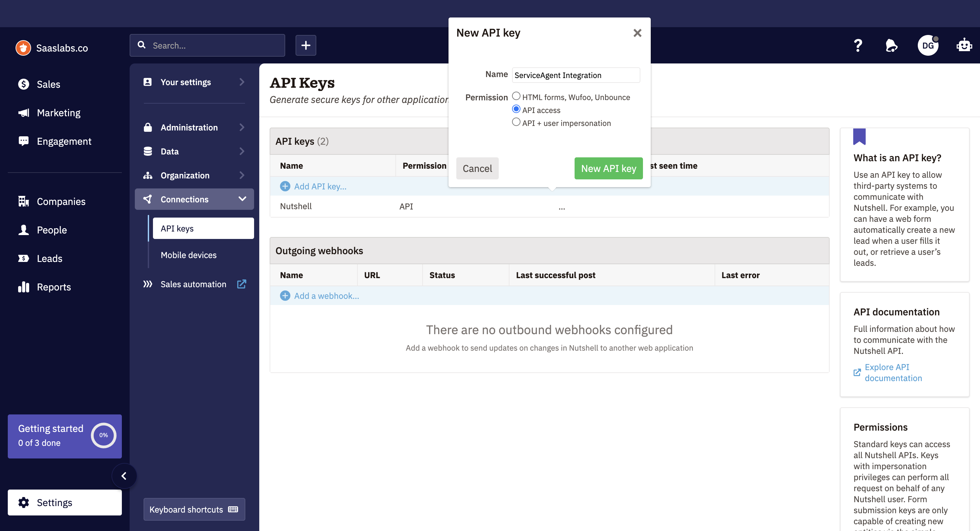Go to the Leads section

pos(50,258)
